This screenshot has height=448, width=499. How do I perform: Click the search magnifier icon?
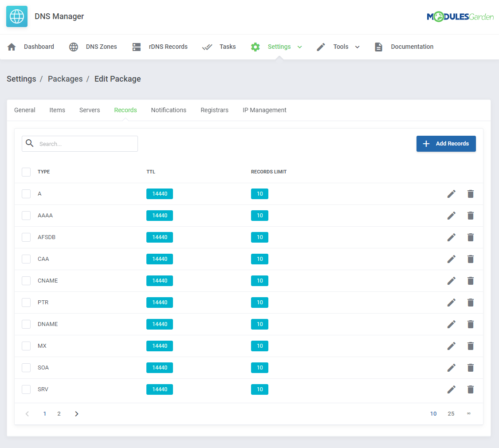tap(30, 143)
